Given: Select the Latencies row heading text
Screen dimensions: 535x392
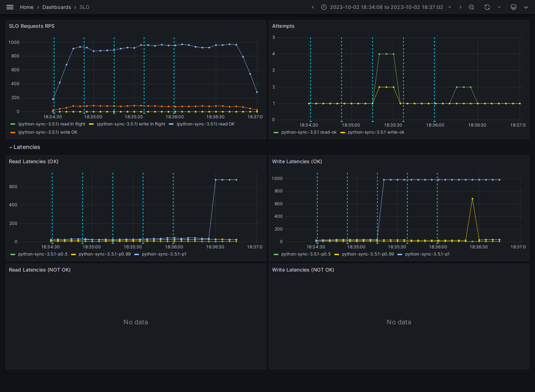Looking at the screenshot, I should click(27, 147).
